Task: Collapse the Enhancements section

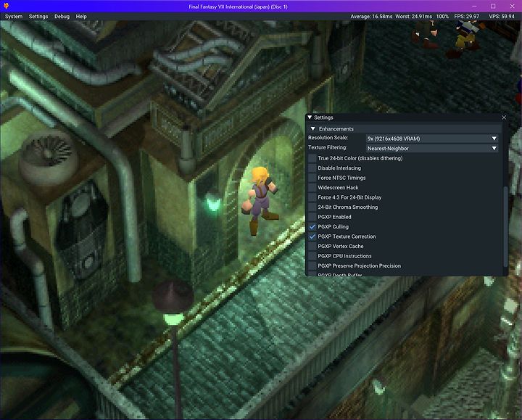Action: click(x=312, y=128)
